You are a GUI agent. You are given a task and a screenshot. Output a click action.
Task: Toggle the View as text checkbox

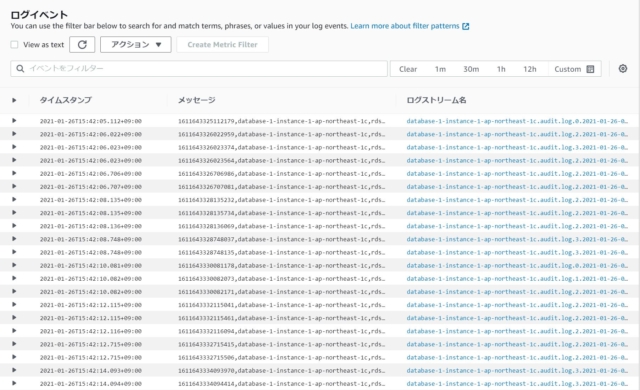[x=14, y=44]
